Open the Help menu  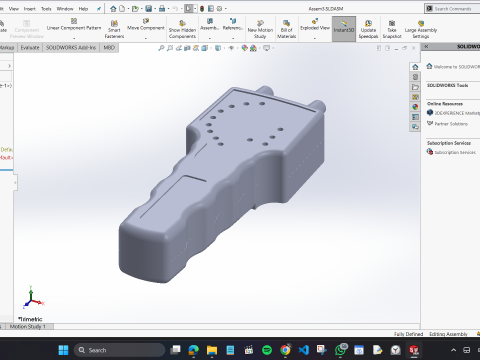(83, 9)
